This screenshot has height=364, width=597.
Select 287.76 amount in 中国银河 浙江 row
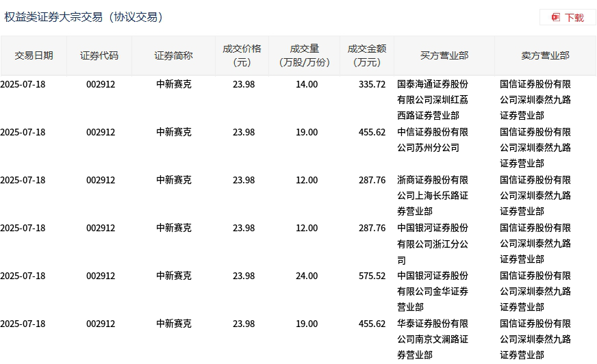coord(372,228)
